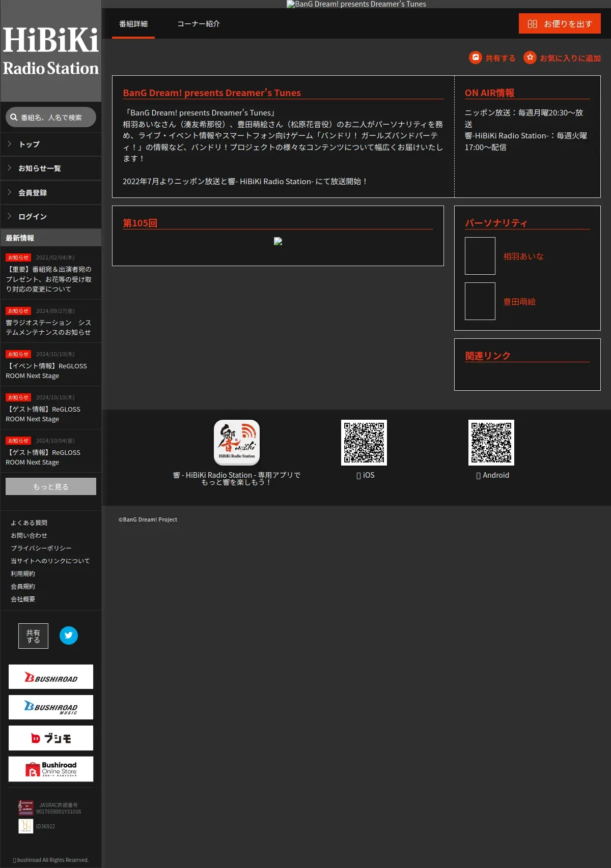Click the 第105回 heading
The width and height of the screenshot is (611, 868).
click(x=140, y=223)
